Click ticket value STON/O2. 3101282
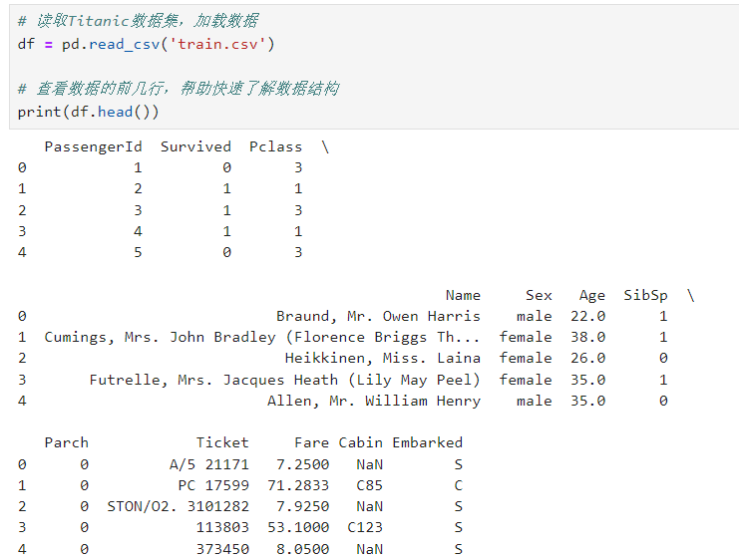 click(178, 507)
